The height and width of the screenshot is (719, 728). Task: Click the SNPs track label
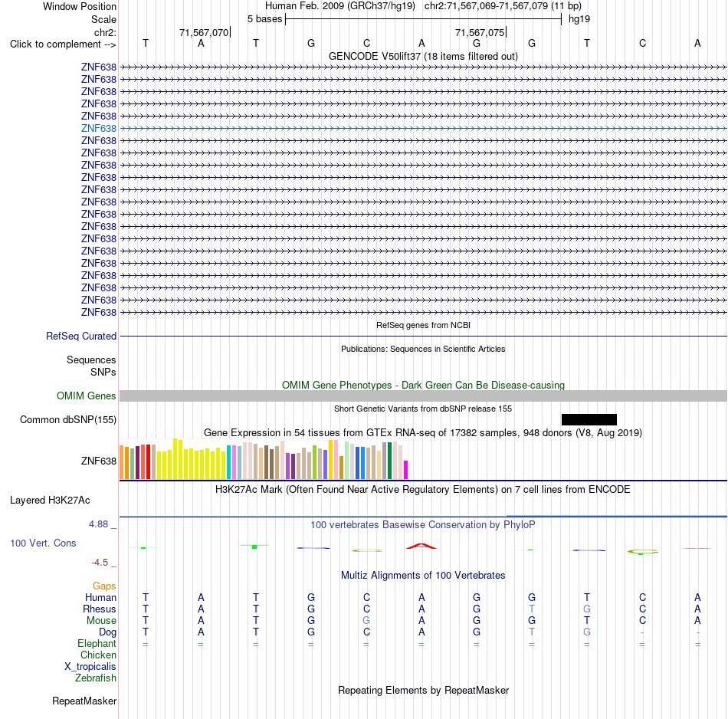coord(103,372)
